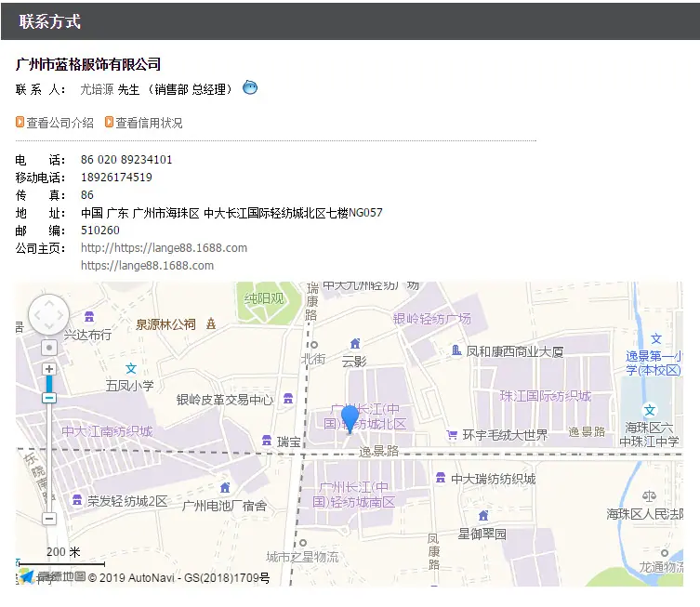This screenshot has width=700, height=607.
Task: Click the grey zoom slider track below the handle
Action: [49, 457]
